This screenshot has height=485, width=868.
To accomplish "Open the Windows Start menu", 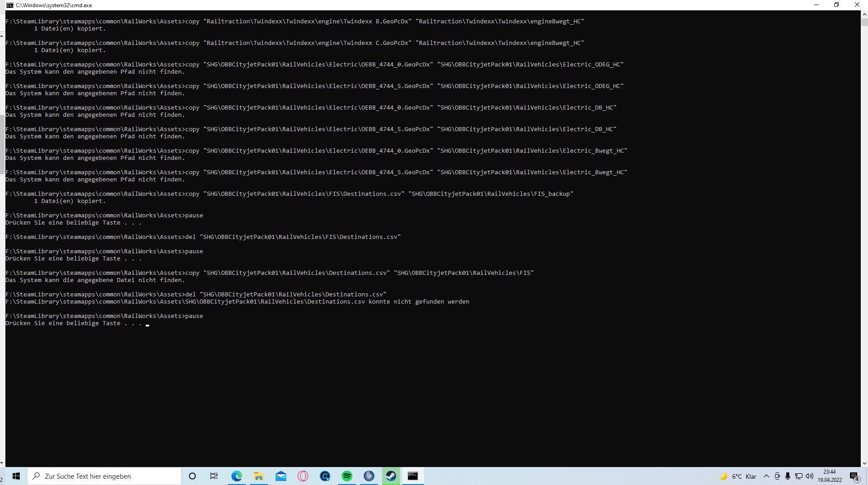I will click(x=16, y=476).
